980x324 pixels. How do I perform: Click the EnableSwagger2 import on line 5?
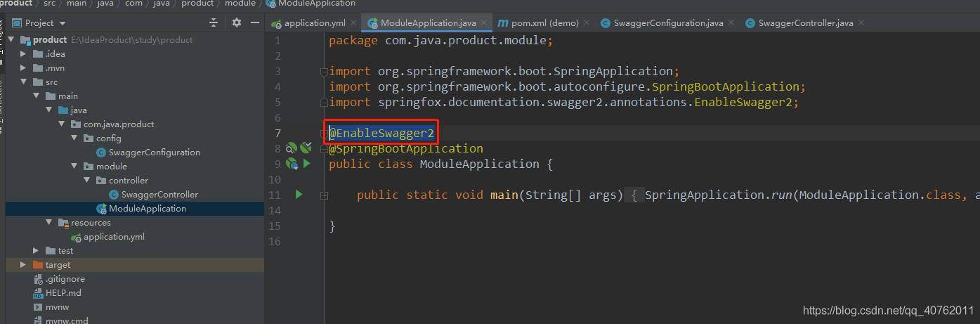click(564, 102)
